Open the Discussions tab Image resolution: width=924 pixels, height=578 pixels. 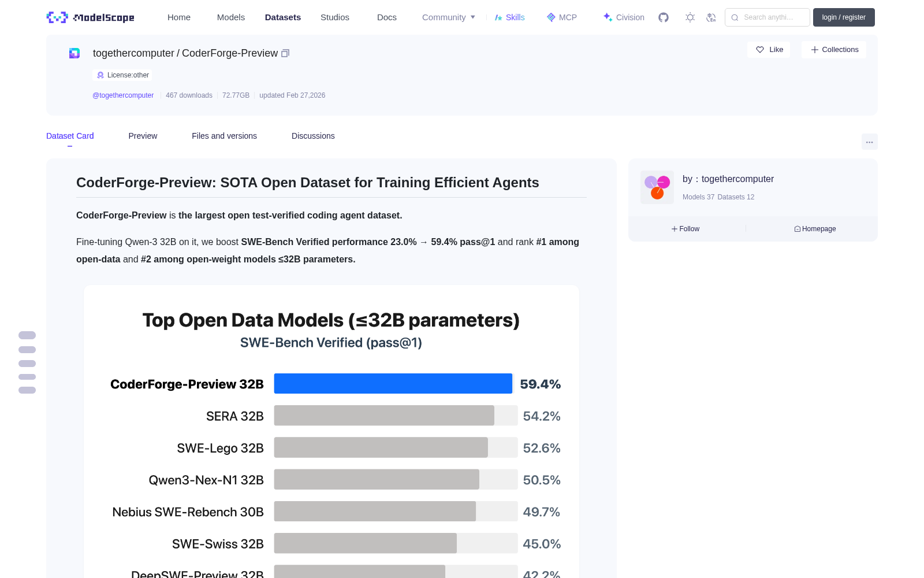313,136
